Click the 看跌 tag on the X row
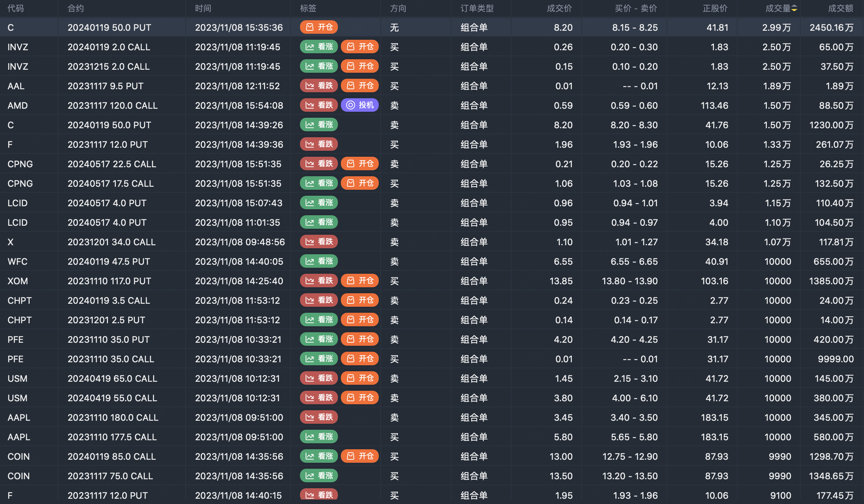Screen dimensions: 864x504 [319, 241]
